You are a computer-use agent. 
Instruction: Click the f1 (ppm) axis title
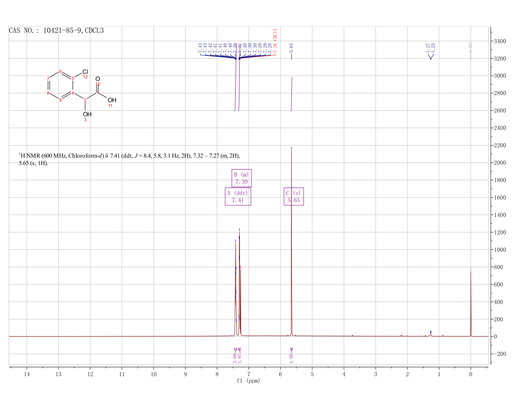pyautogui.click(x=248, y=381)
